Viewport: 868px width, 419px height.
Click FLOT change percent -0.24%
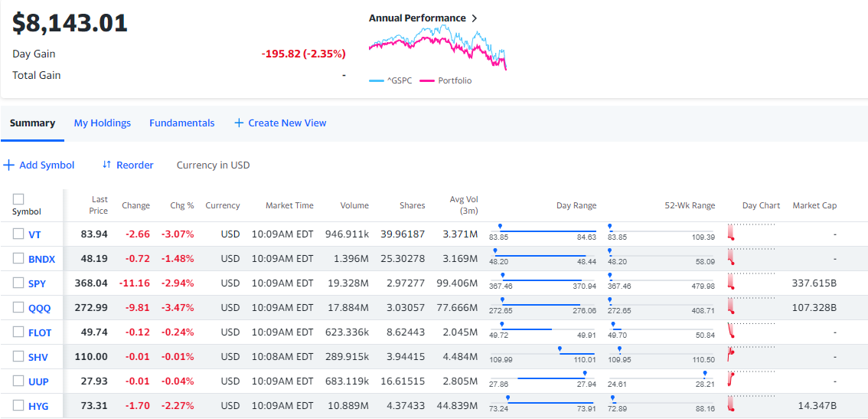(x=178, y=332)
